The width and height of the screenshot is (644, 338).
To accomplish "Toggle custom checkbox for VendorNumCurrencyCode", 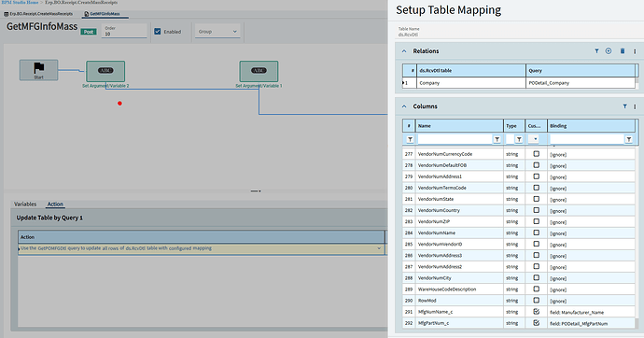I will (x=536, y=154).
